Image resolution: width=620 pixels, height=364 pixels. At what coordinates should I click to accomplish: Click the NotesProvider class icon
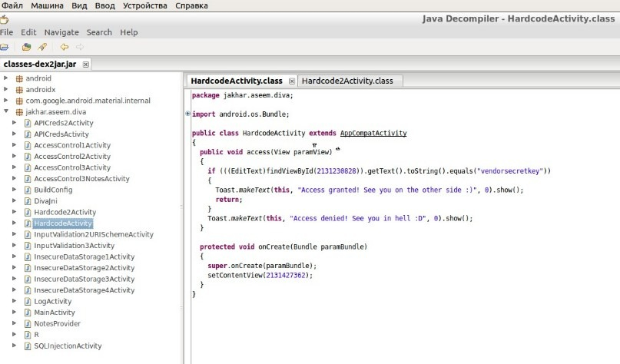click(x=28, y=323)
